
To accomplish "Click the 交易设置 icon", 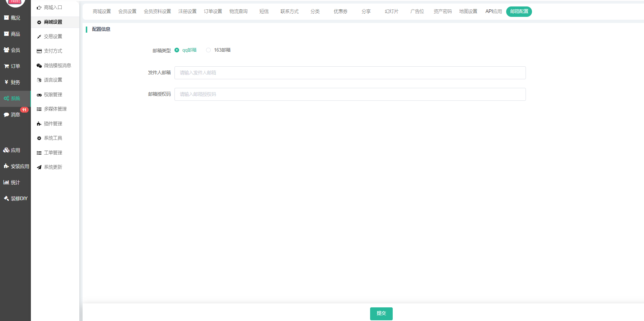I will click(39, 37).
